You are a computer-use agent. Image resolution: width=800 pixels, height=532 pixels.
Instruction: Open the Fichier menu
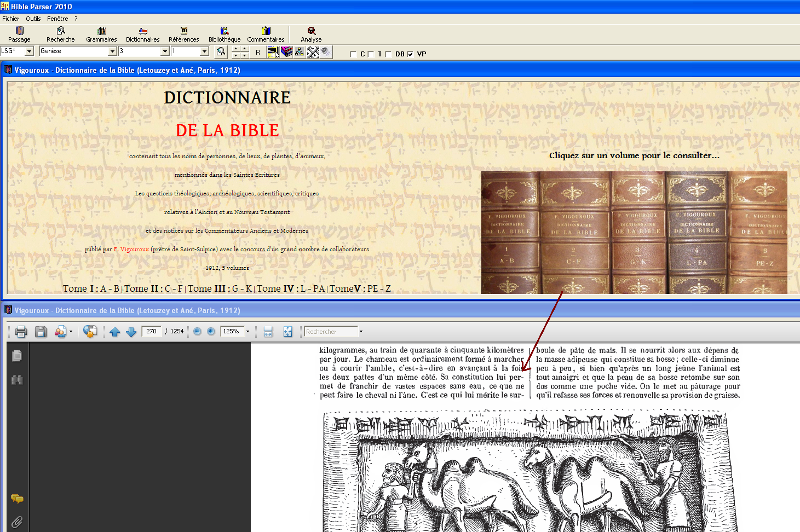click(10, 19)
